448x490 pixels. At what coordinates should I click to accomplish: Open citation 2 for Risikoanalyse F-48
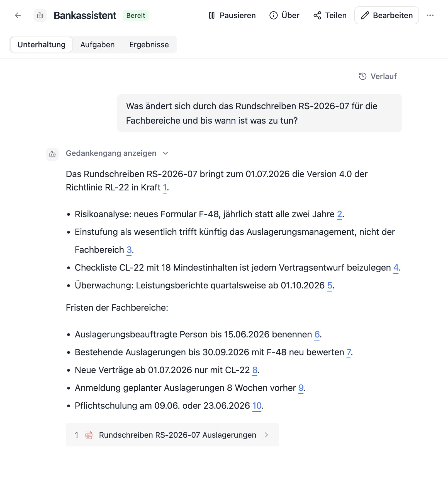pyautogui.click(x=339, y=214)
